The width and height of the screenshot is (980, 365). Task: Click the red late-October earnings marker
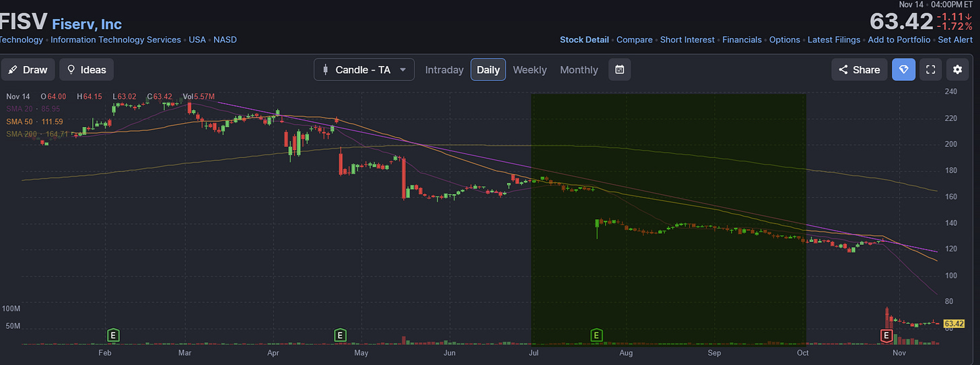click(x=886, y=334)
